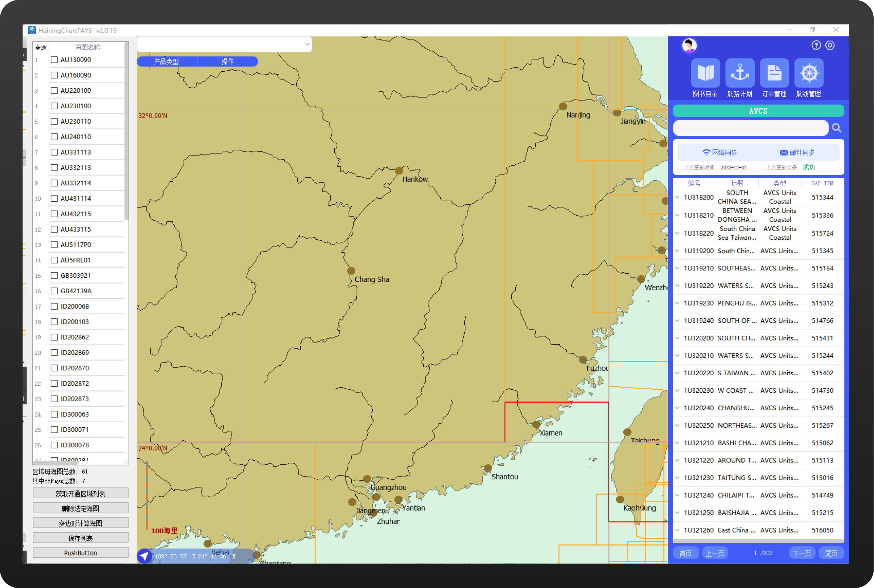Click the search magnifier icon
874x588 pixels.
coord(836,128)
